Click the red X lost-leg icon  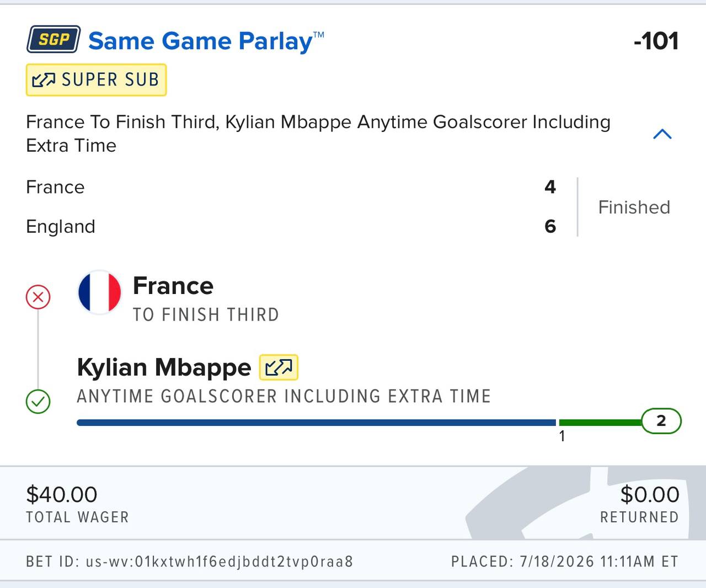pos(38,297)
